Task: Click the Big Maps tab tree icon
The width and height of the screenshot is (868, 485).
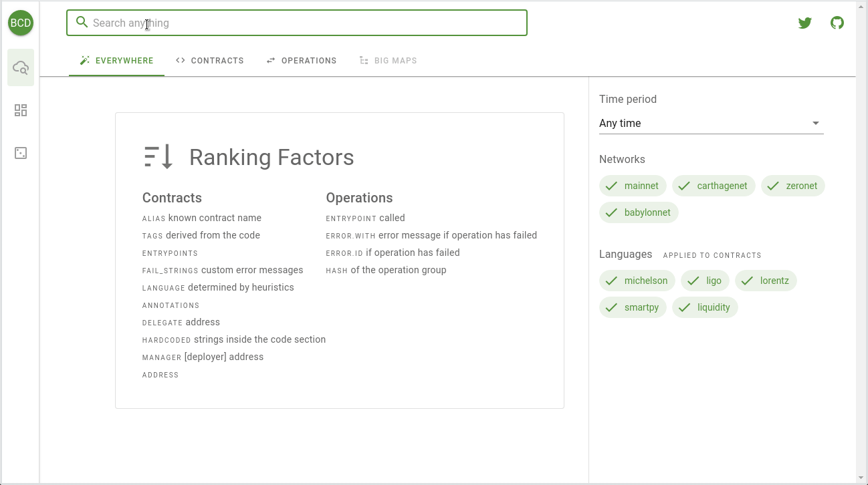Action: (x=364, y=60)
